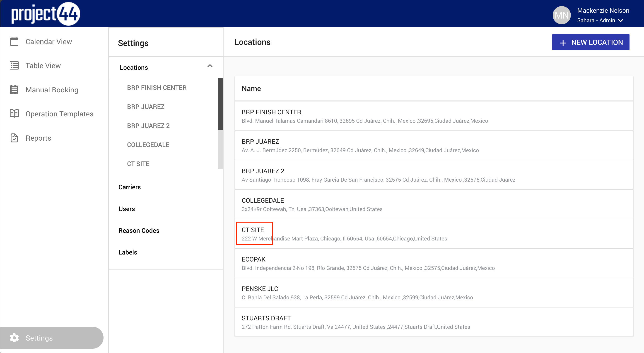Click the 3x24+9r Ooltewah address
The width and height of the screenshot is (644, 353).
(312, 209)
